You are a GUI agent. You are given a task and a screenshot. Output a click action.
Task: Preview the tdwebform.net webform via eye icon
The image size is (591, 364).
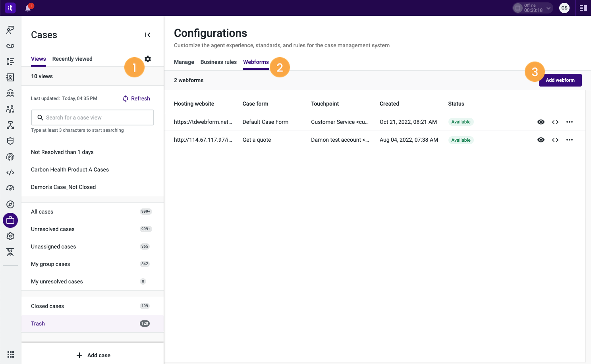point(541,122)
